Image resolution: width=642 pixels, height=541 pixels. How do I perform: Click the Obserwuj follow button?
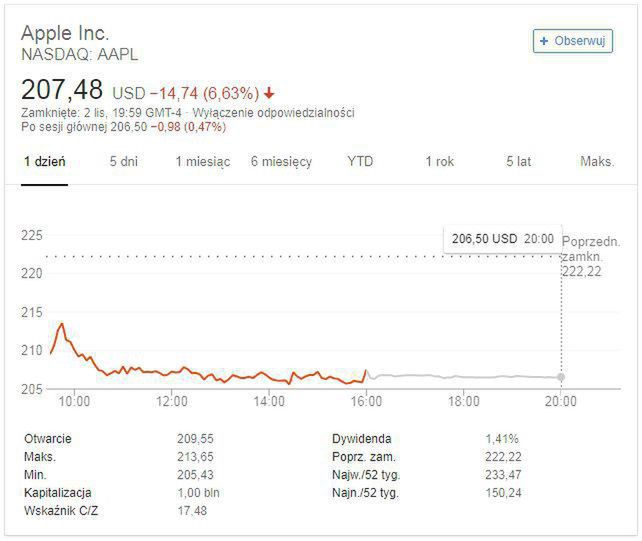click(x=572, y=41)
